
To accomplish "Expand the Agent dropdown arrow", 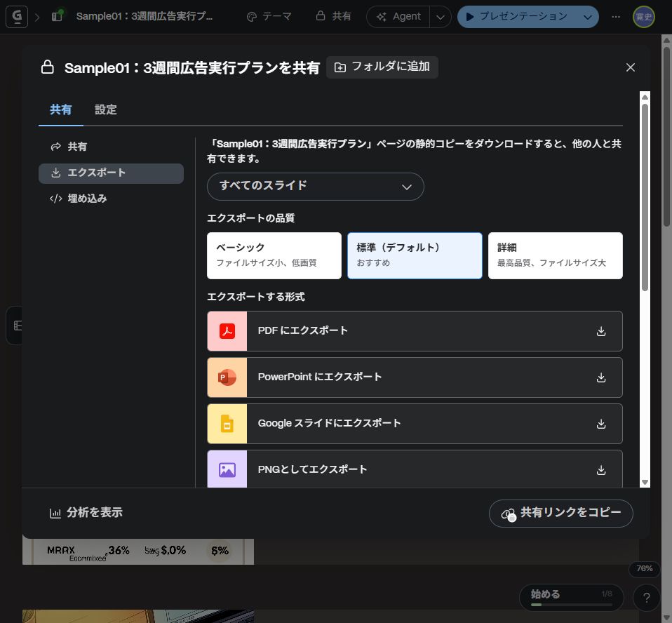I will pos(440,17).
